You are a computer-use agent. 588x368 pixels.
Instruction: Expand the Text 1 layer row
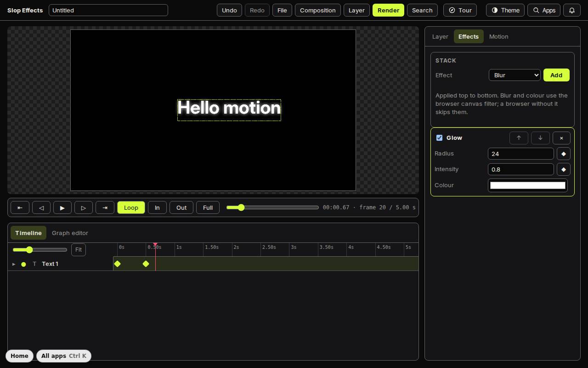tap(14, 264)
